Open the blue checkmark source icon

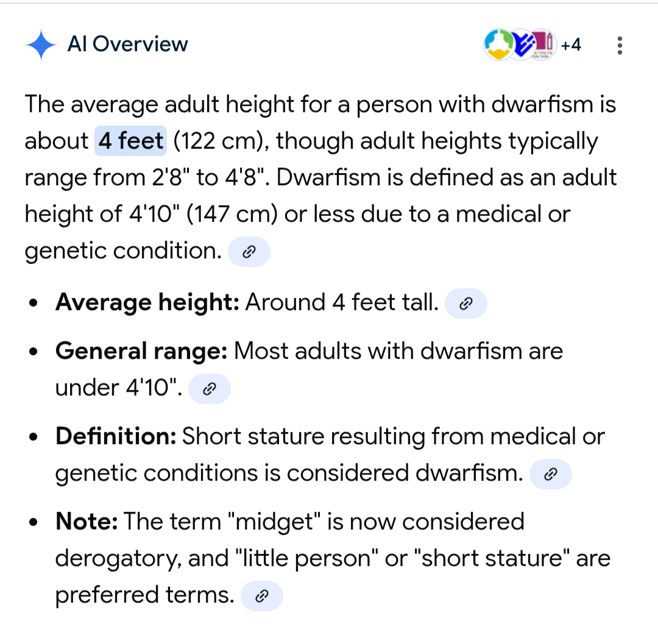522,44
